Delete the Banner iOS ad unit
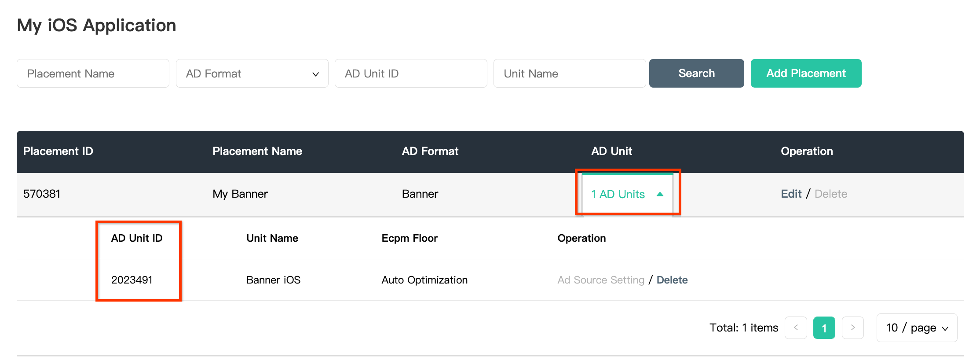 672,280
